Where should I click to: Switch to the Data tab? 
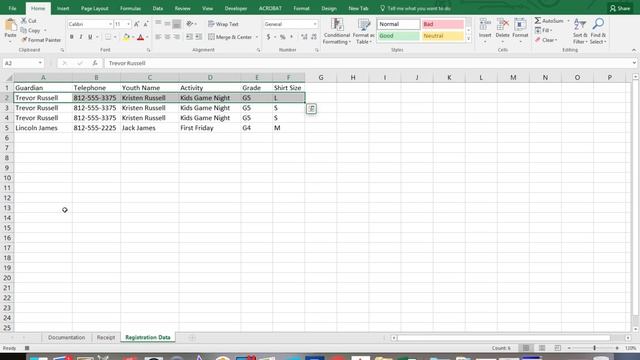point(158,8)
